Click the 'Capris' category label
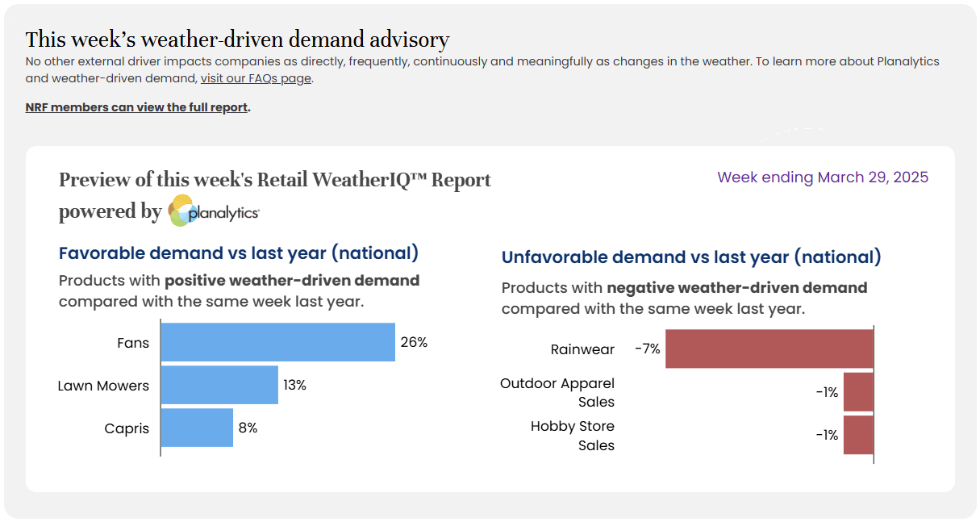This screenshot has height=522, width=980. (x=127, y=429)
